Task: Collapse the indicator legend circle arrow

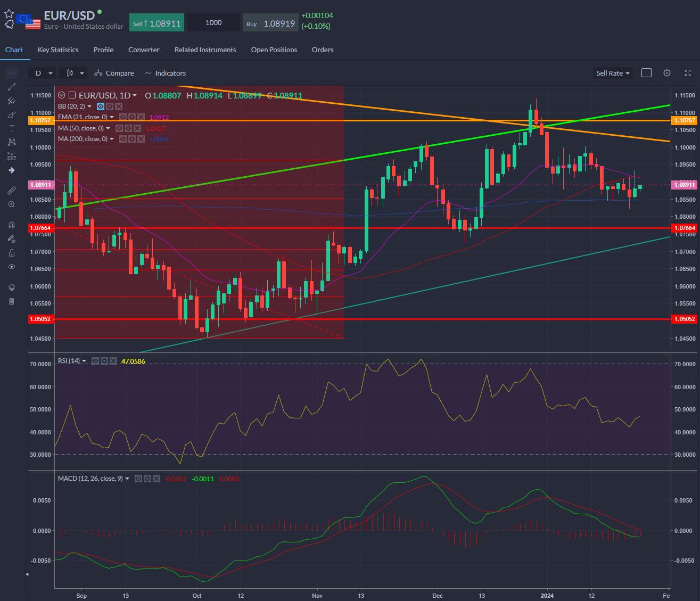Action: pyautogui.click(x=62, y=96)
